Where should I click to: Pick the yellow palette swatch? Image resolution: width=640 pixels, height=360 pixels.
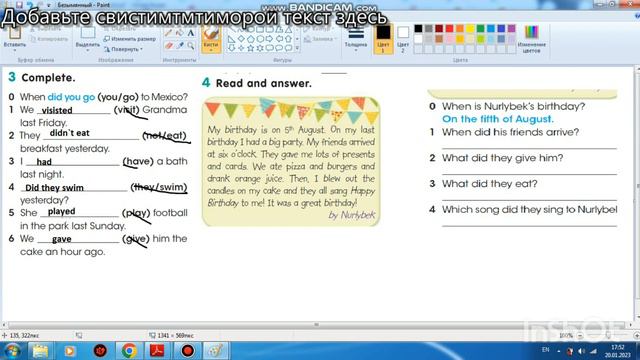pos(470,28)
